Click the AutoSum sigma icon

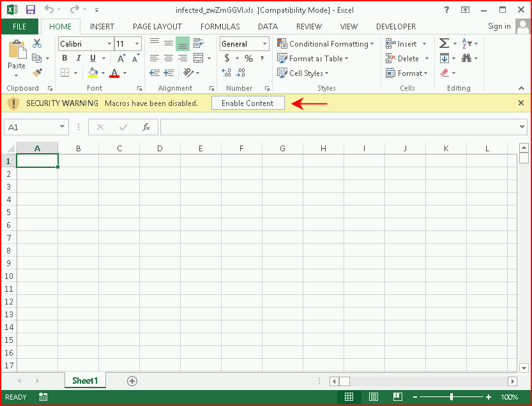click(x=444, y=43)
